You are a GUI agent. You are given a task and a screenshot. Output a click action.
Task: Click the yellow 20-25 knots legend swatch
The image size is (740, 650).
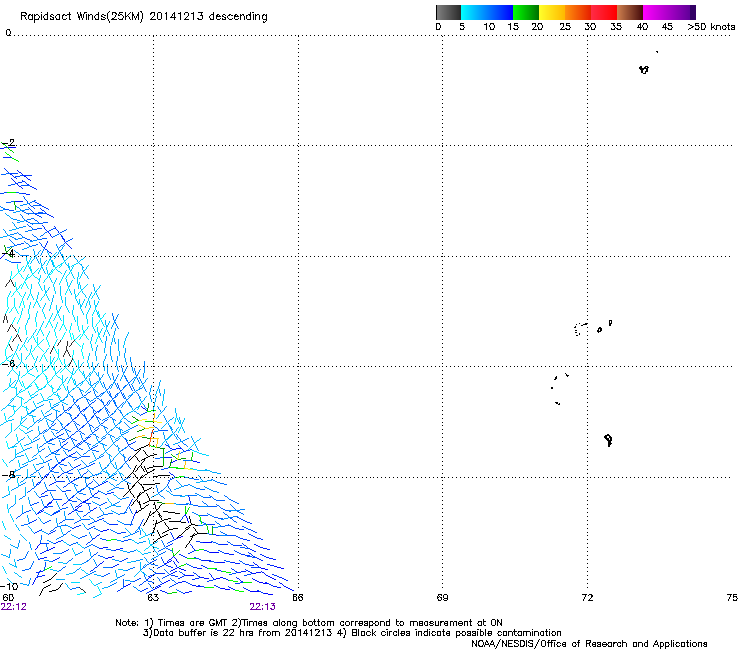click(552, 12)
